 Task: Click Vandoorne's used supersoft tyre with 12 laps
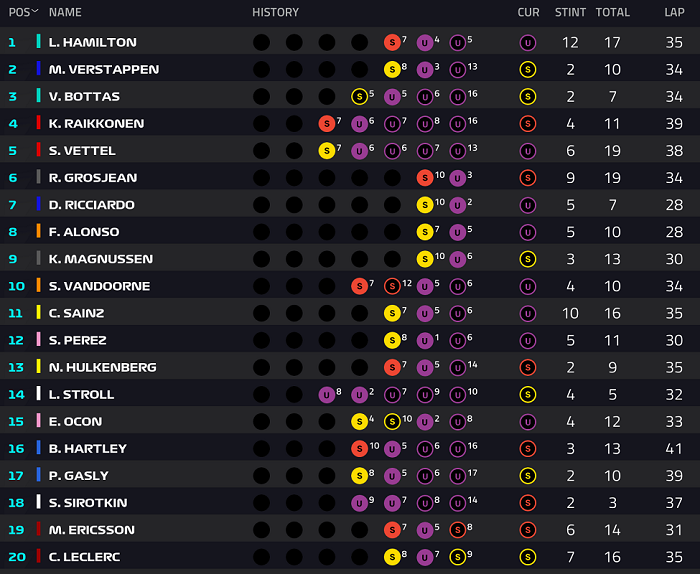(x=392, y=286)
